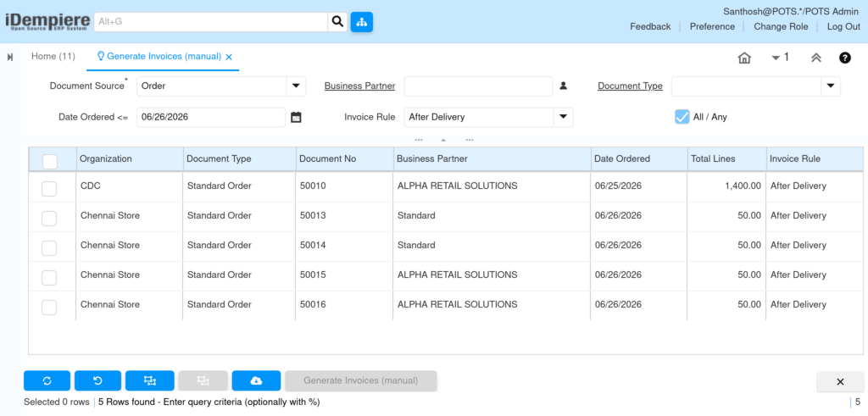Check the row for document 50013
Image resolution: width=868 pixels, height=416 pixels.
click(x=49, y=219)
